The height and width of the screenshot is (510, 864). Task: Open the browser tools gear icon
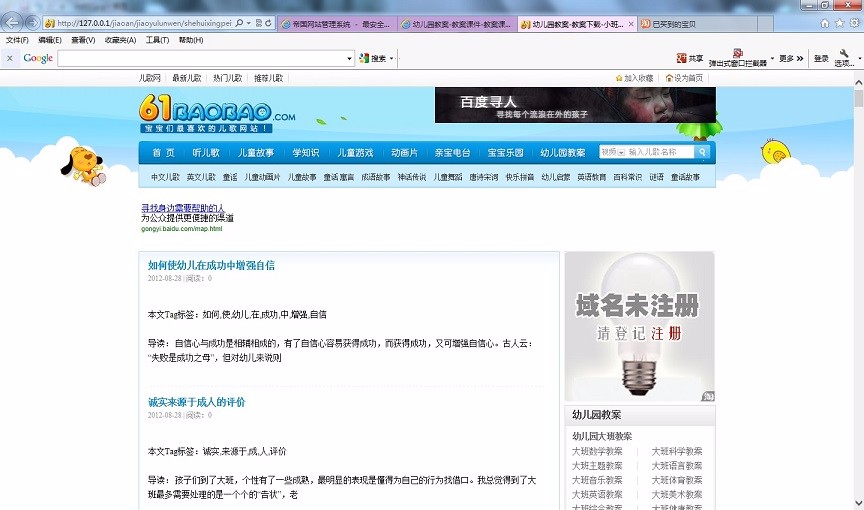point(855,23)
